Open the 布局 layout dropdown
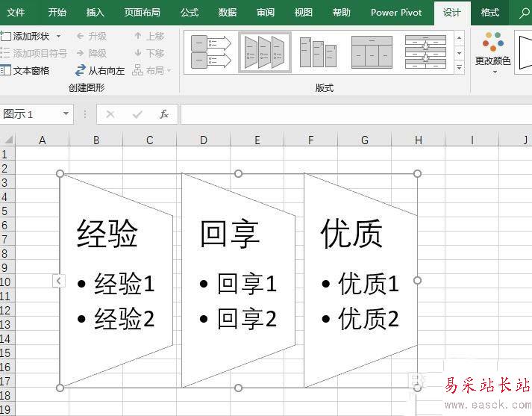This screenshot has width=532, height=416. pos(151,71)
